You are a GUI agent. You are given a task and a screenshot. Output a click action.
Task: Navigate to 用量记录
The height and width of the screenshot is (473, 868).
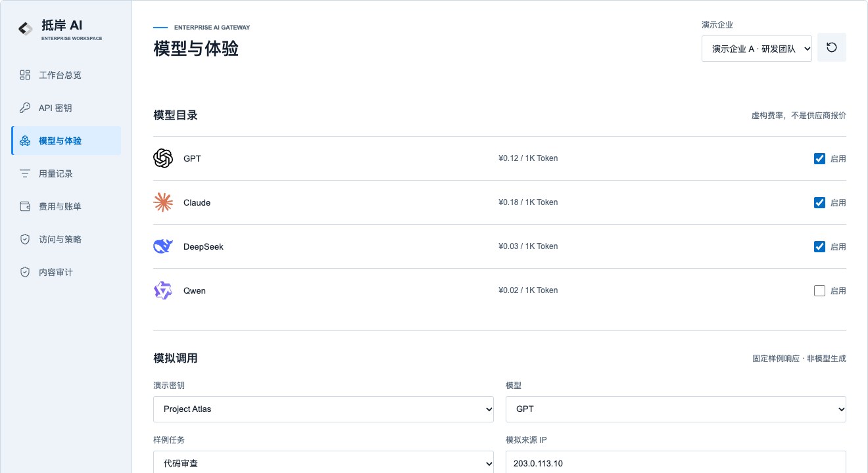(66, 173)
